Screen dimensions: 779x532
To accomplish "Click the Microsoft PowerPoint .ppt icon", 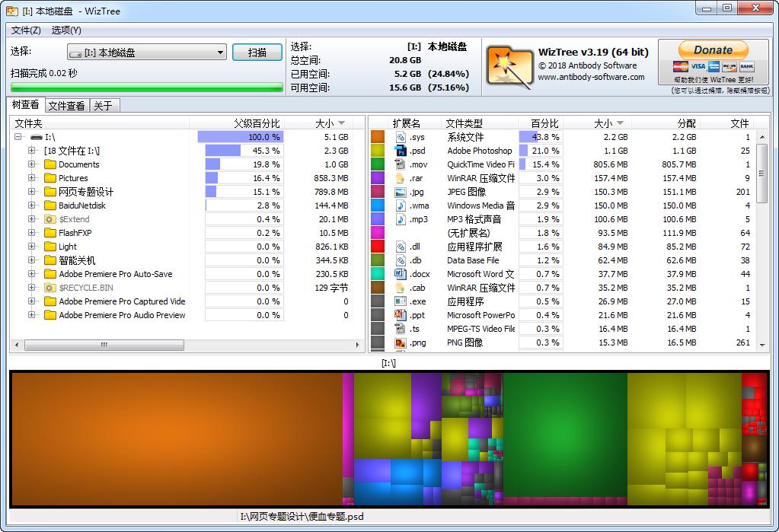I will click(x=399, y=314).
